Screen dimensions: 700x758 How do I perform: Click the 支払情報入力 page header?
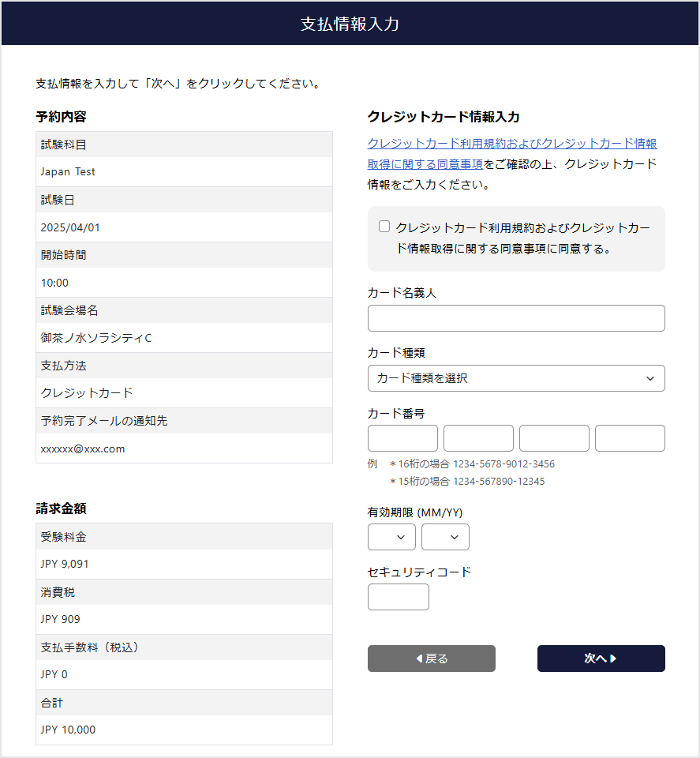tap(350, 23)
